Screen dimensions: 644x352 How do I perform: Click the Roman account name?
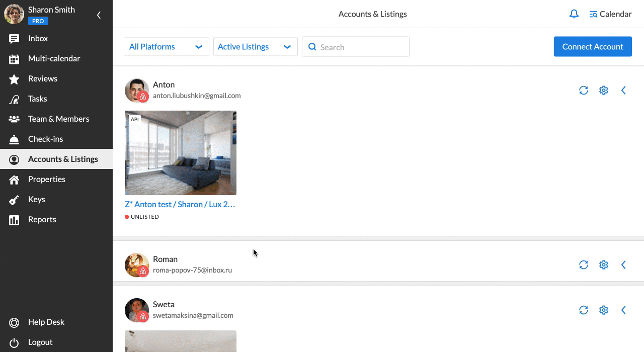tap(165, 259)
